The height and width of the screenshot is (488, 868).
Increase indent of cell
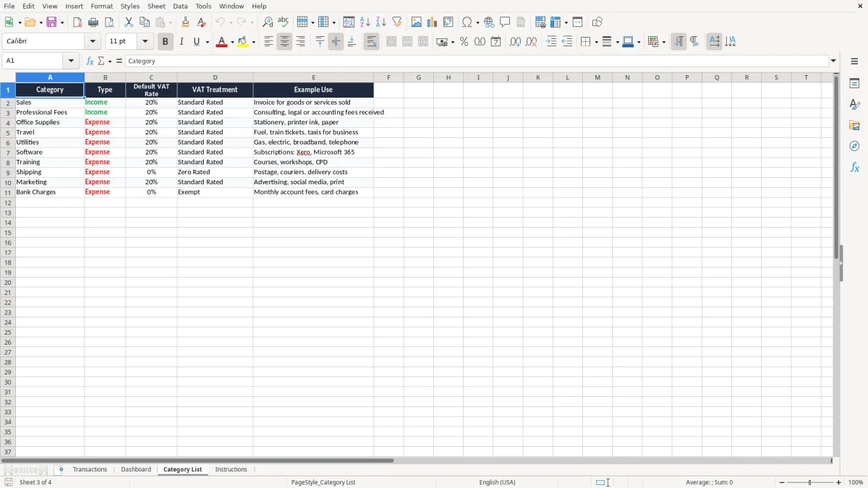551,42
